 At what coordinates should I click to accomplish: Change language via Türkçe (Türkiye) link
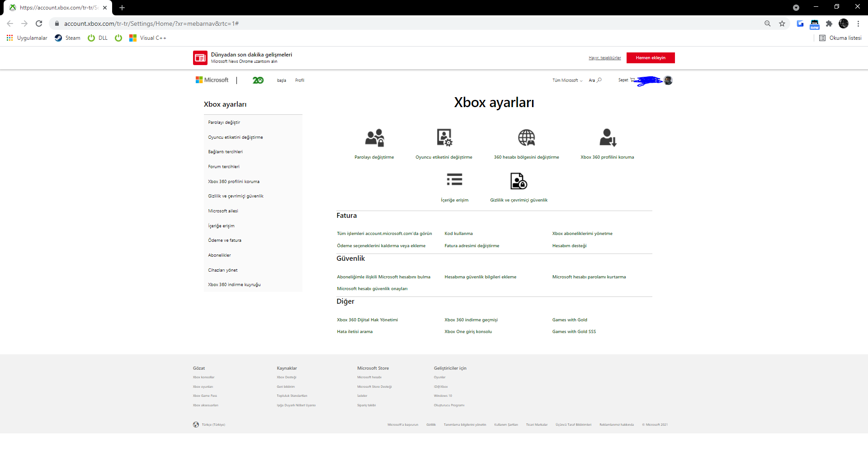(x=213, y=425)
